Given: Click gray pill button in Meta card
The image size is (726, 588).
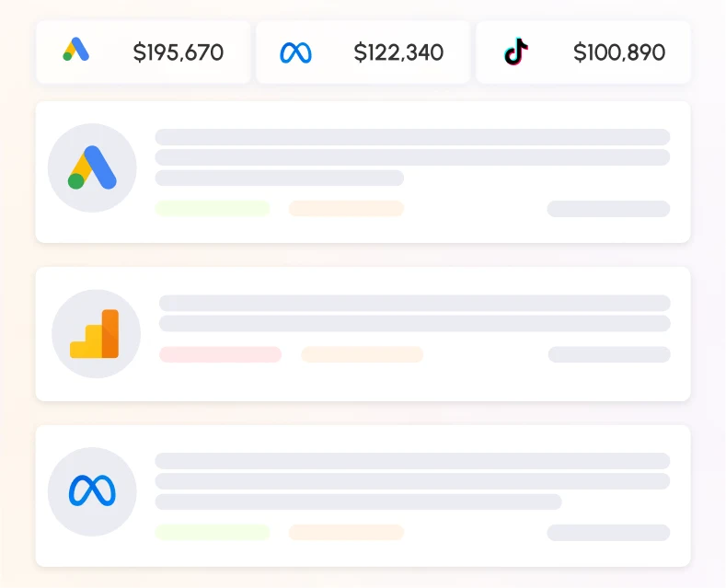Looking at the screenshot, I should [608, 533].
